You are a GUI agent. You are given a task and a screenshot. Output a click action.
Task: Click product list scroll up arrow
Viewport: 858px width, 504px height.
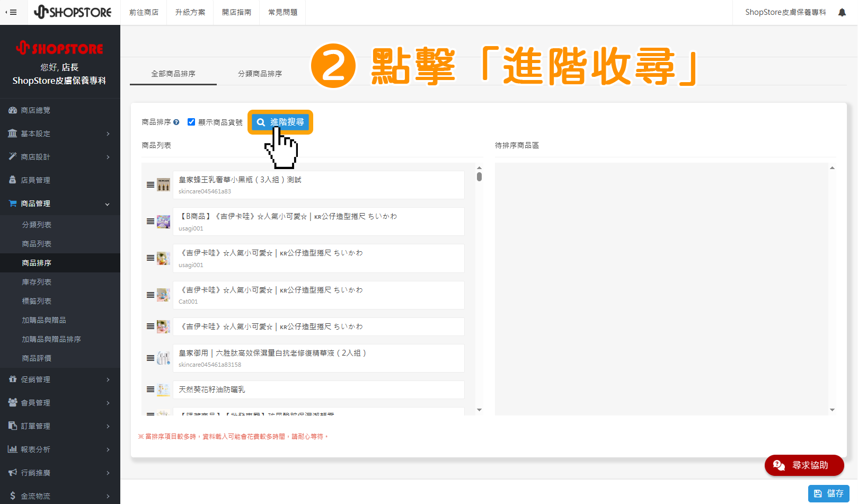[479, 167]
